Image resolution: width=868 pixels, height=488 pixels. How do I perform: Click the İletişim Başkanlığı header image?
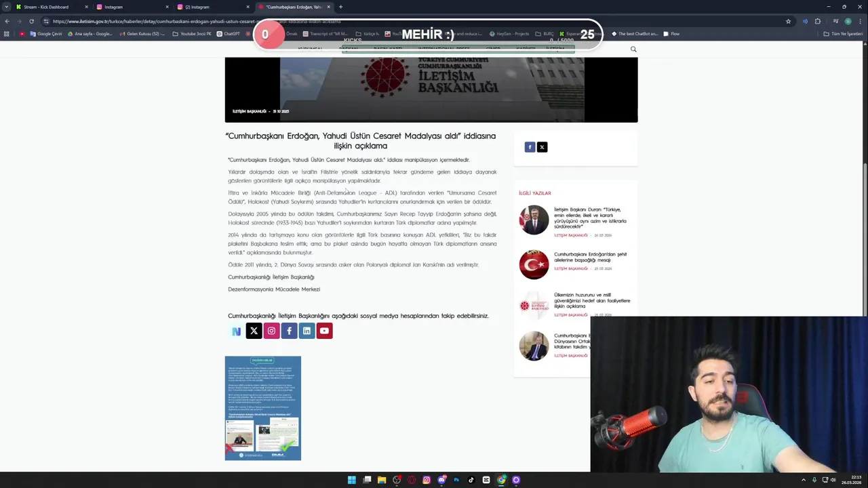tap(431, 89)
